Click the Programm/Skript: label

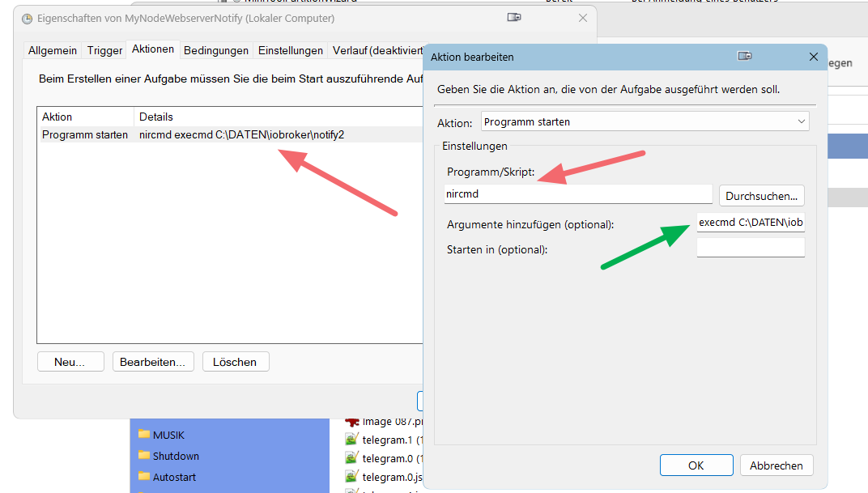click(x=491, y=172)
